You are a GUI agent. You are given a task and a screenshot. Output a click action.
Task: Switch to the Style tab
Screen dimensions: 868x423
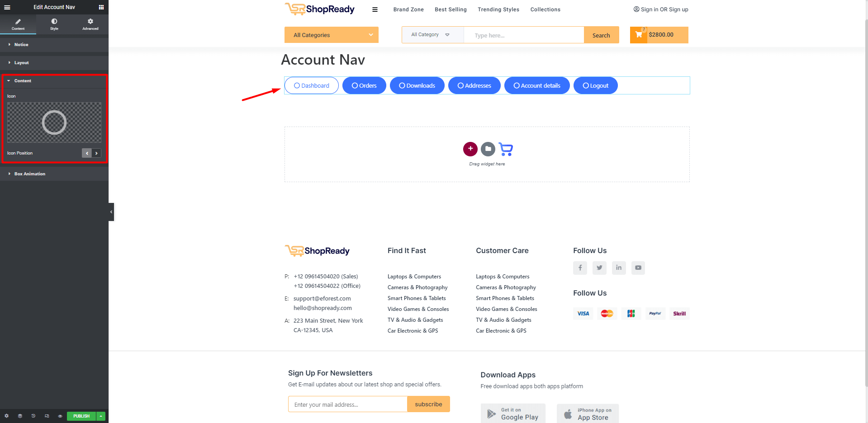click(54, 24)
